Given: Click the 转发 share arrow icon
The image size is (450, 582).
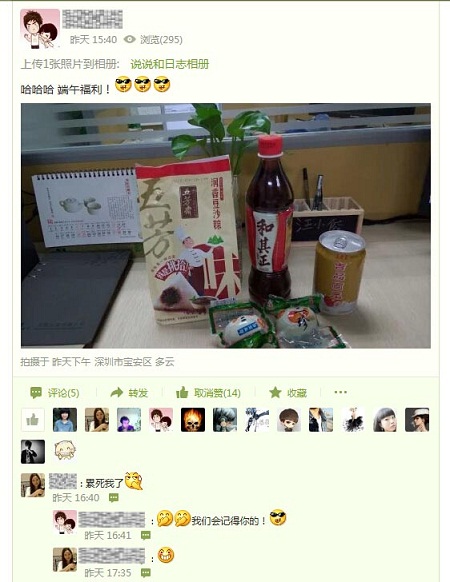Looking at the screenshot, I should [117, 392].
